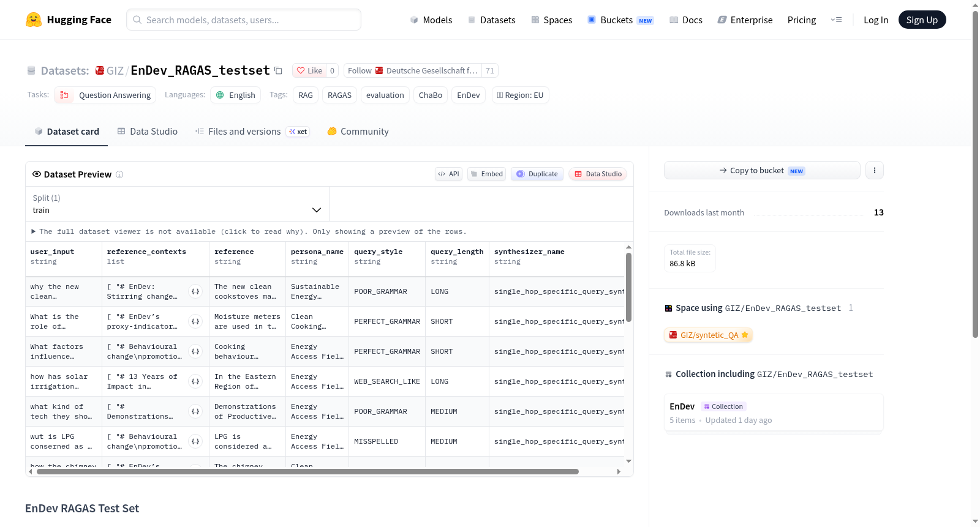Click the scroll-left arrow of table
Screen dimensions: 980x527
31,471
